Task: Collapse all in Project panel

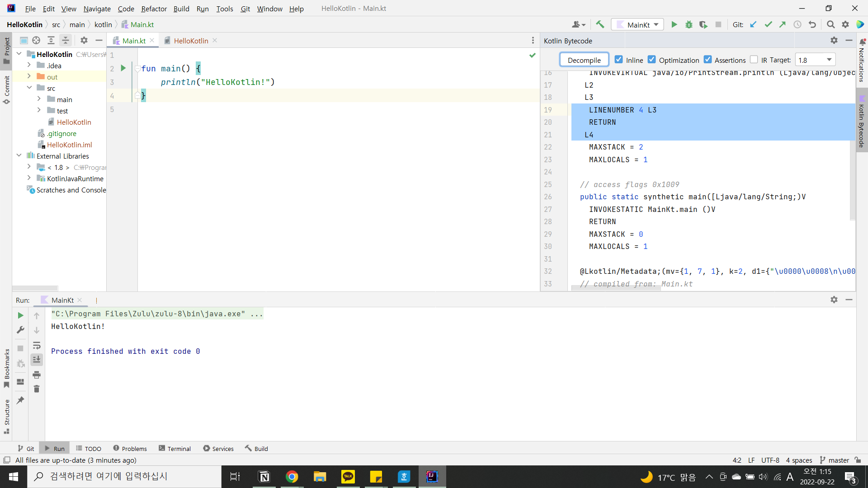Action: (66, 40)
